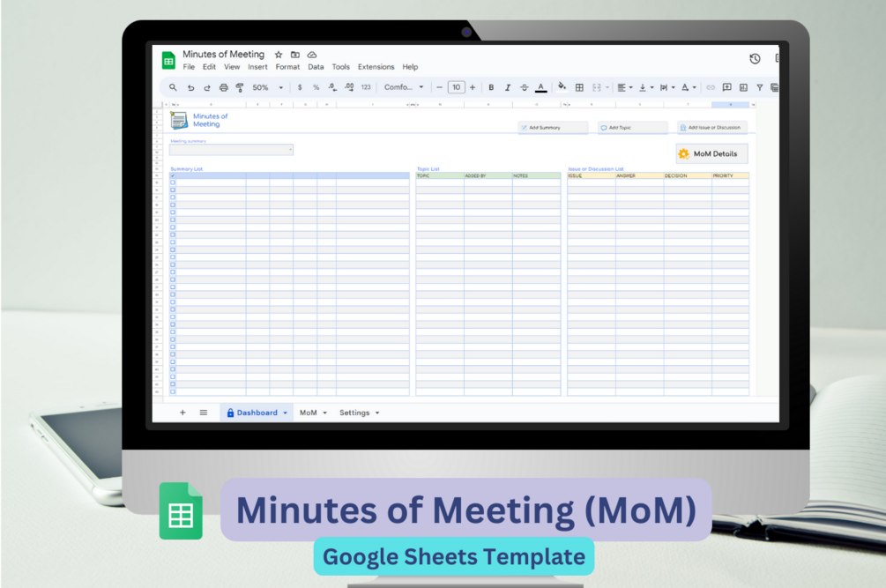Open the borders tool
The width and height of the screenshot is (886, 588).
579,87
